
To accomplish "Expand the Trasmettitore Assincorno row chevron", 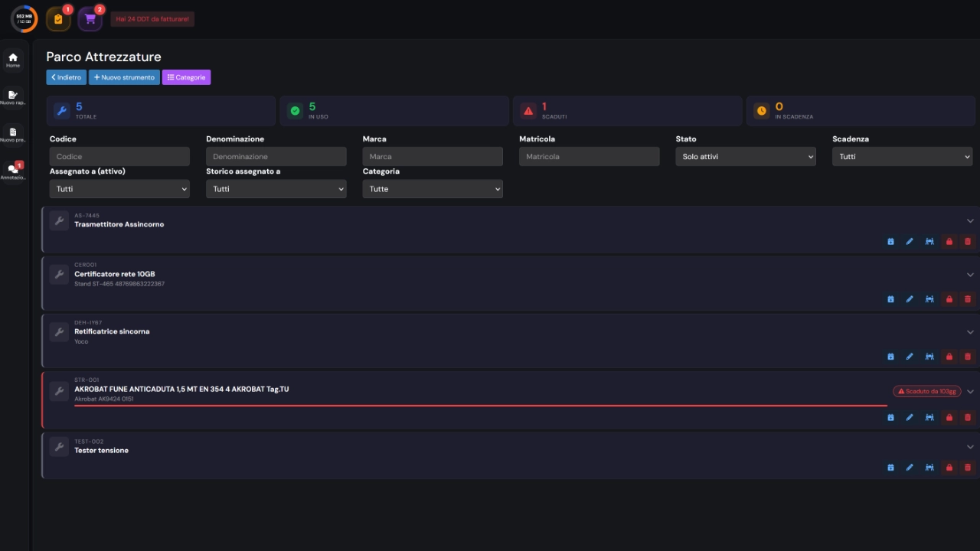I will (970, 221).
